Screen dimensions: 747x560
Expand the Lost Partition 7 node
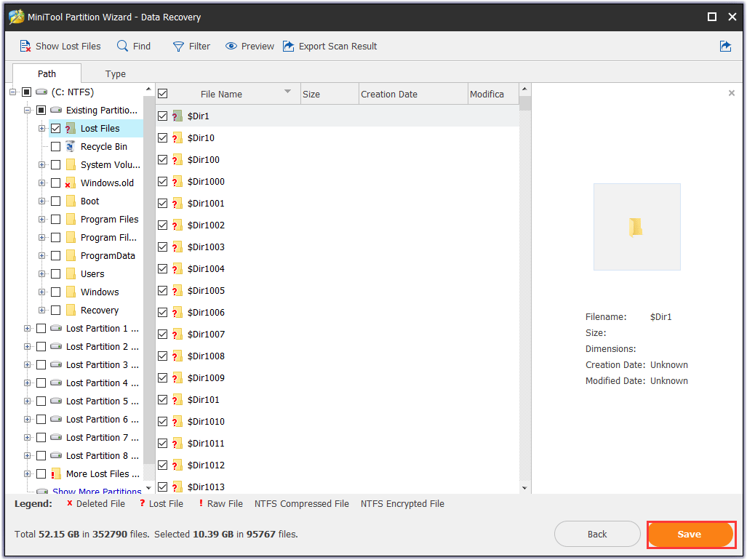coord(27,437)
